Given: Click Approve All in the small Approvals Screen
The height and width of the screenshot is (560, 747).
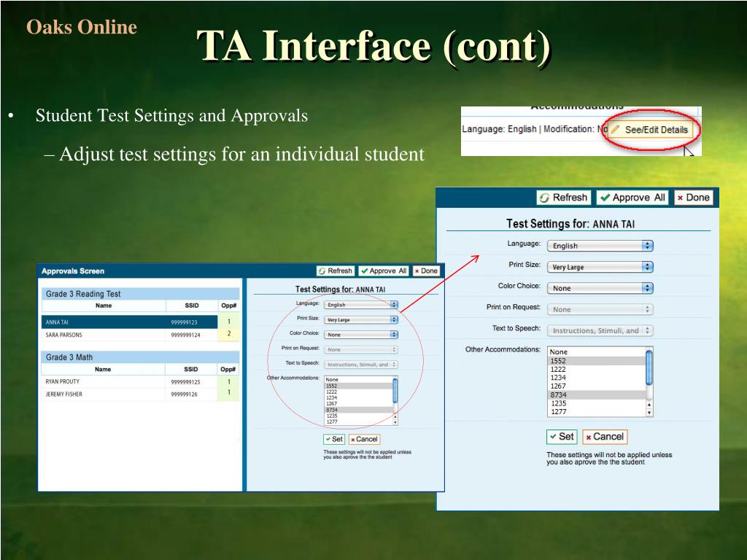Looking at the screenshot, I should pos(384,271).
